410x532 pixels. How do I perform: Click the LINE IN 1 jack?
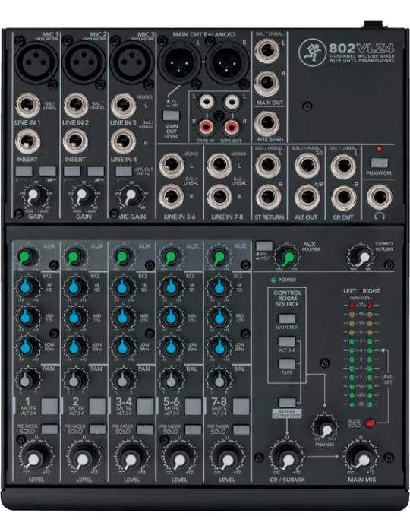point(28,106)
